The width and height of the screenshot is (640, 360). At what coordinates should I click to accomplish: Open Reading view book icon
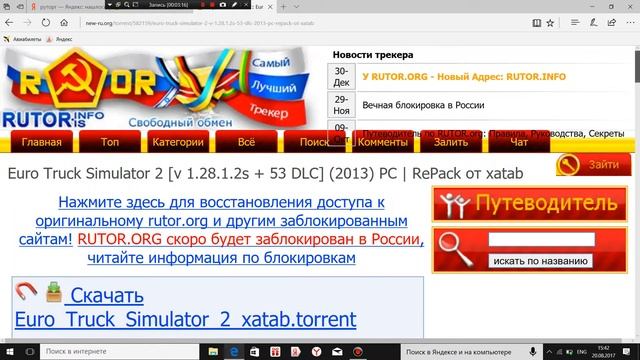pos(537,23)
